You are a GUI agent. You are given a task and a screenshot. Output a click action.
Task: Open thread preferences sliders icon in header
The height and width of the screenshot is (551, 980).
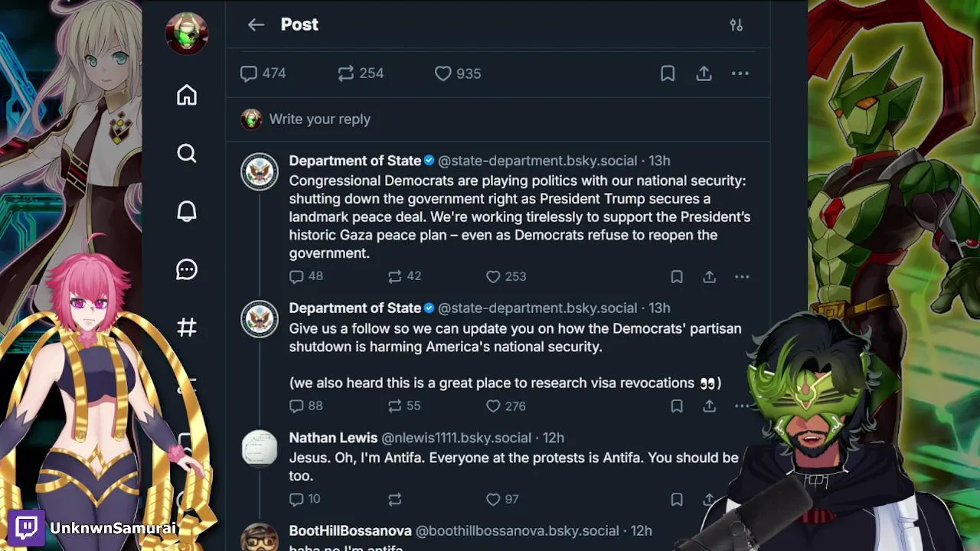[736, 25]
